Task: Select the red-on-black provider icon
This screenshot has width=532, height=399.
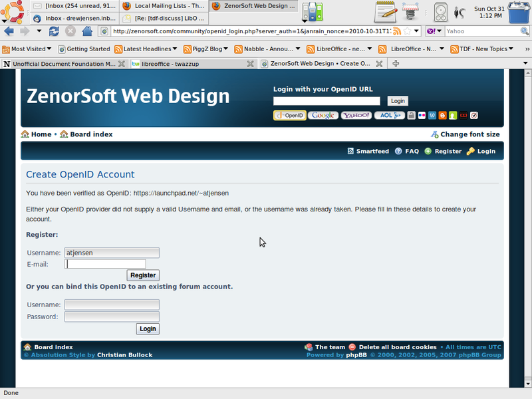Action: (x=464, y=115)
